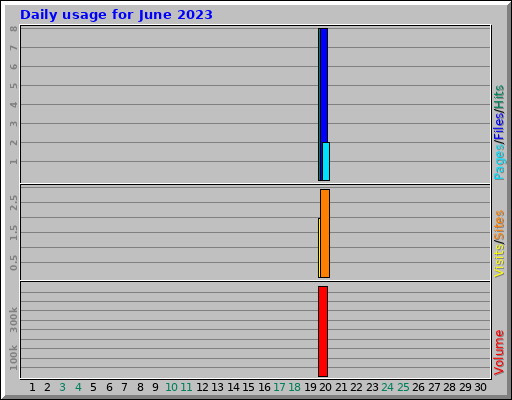The height and width of the screenshot is (400, 512).
Task: Click the '5' value on top y-axis
Action: [x=13, y=86]
